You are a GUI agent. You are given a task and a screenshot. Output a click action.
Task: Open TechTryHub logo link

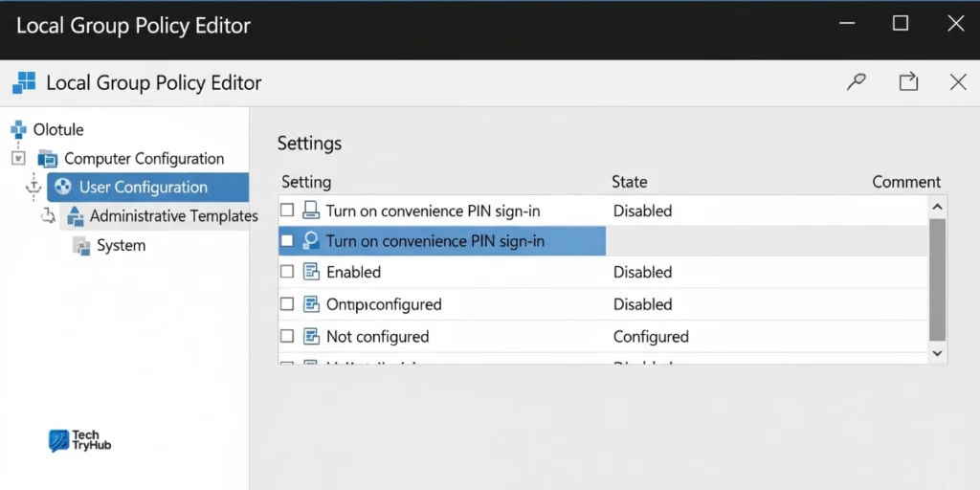[80, 440]
